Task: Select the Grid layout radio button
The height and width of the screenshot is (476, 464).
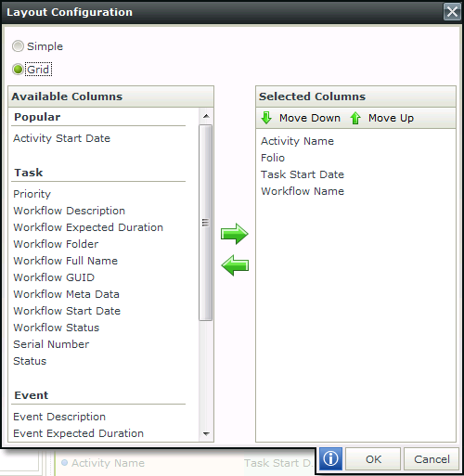Action: point(18,70)
